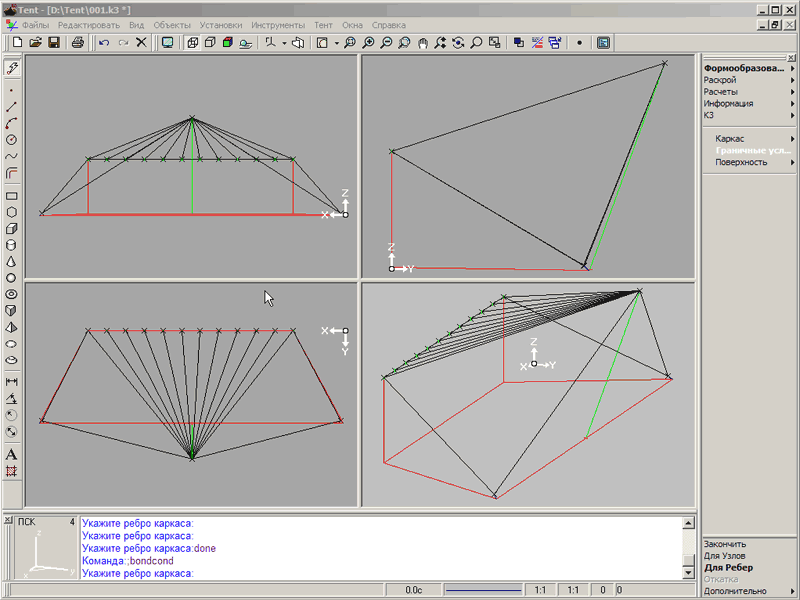Click the zoom window magnifier icon
The image size is (800, 600).
pyautogui.click(x=349, y=43)
